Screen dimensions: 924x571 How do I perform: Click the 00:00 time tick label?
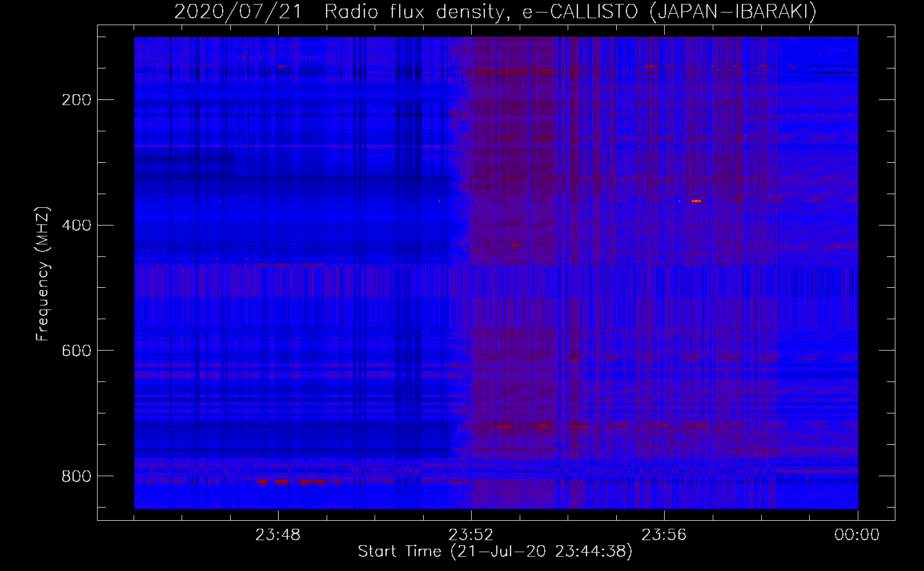pyautogui.click(x=857, y=535)
